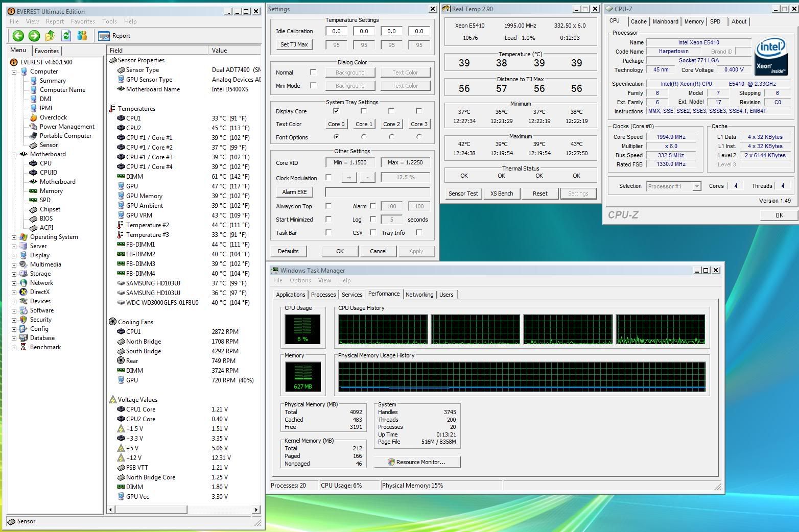The height and width of the screenshot is (532, 799).
Task: Select the SPD tree item
Action: (45, 200)
